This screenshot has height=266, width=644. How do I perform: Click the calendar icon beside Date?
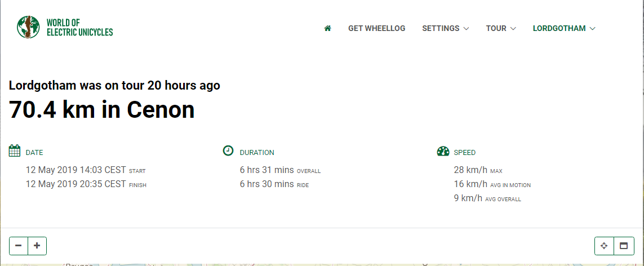point(15,150)
